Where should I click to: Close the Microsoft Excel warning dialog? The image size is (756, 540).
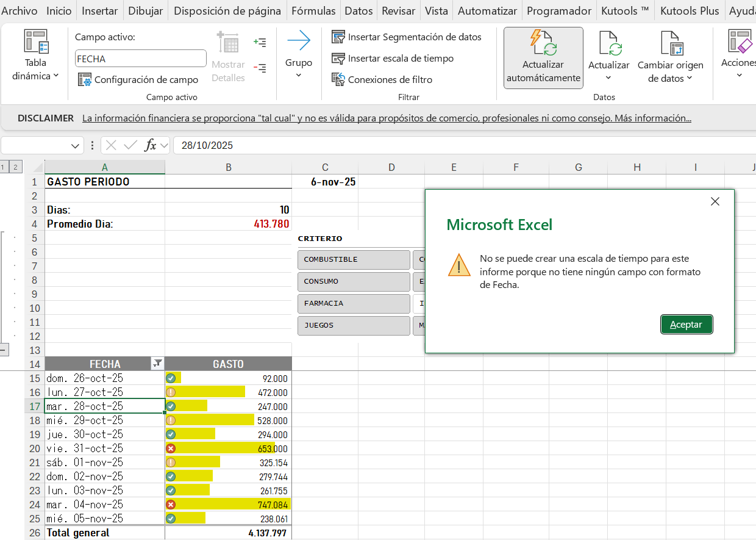tap(715, 201)
